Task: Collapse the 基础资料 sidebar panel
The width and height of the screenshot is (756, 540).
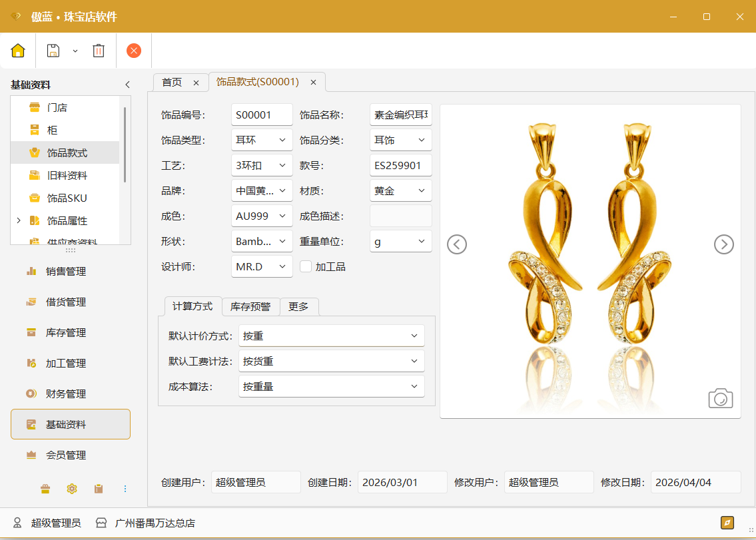Action: coord(127,85)
